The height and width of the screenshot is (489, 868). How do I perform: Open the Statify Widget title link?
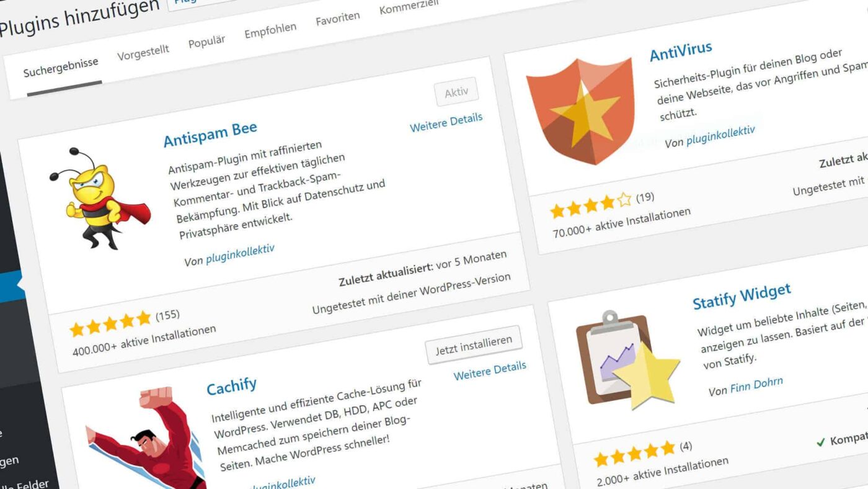coord(742,297)
